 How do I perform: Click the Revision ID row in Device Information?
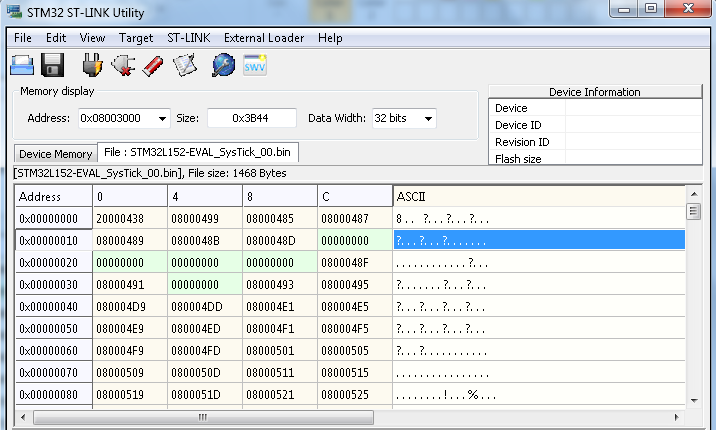(x=595, y=142)
